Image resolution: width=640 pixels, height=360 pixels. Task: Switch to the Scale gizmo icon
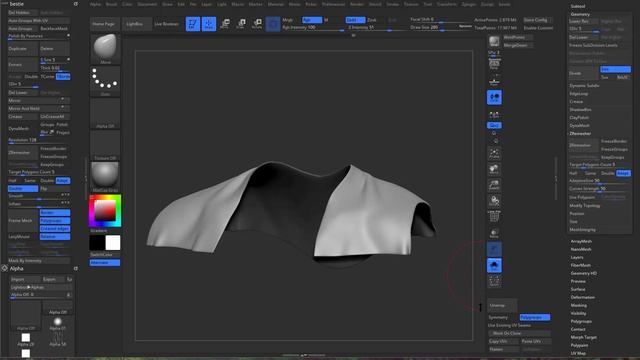[241, 24]
